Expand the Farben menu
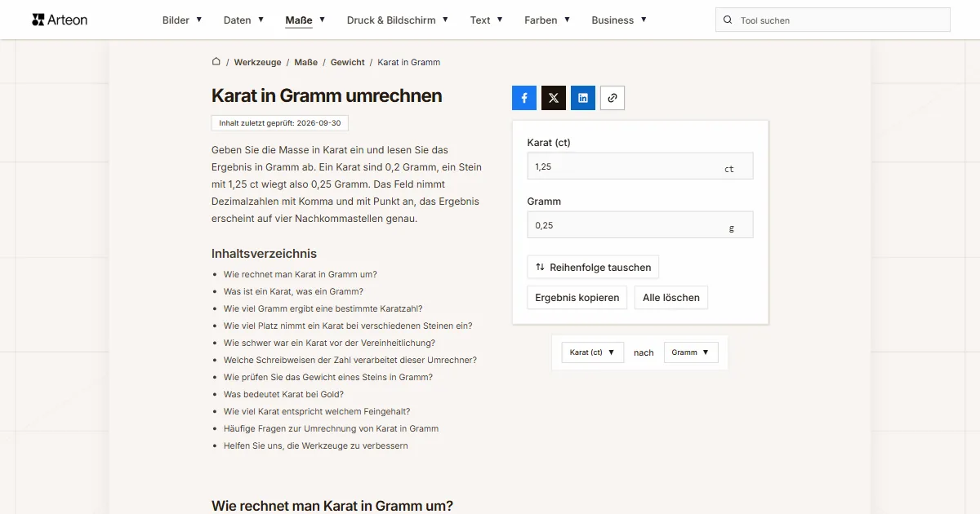The height and width of the screenshot is (514, 980). [x=547, y=20]
